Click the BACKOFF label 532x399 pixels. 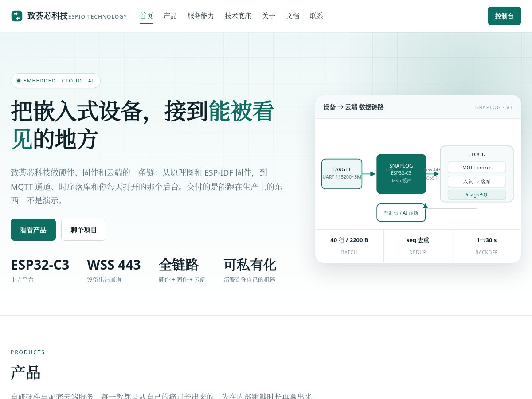click(x=486, y=252)
